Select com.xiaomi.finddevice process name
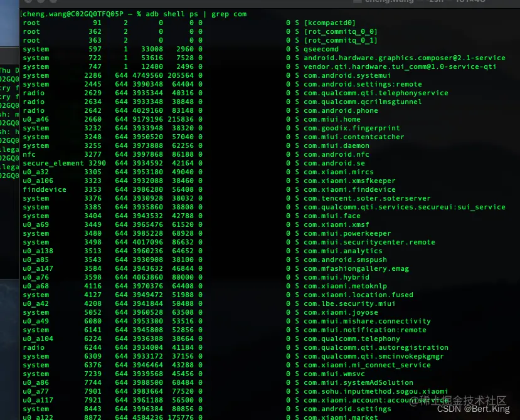This screenshot has width=520, height=420. pos(349,189)
